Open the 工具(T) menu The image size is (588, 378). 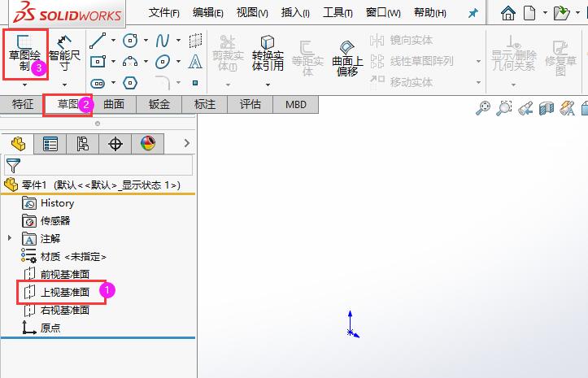(338, 13)
